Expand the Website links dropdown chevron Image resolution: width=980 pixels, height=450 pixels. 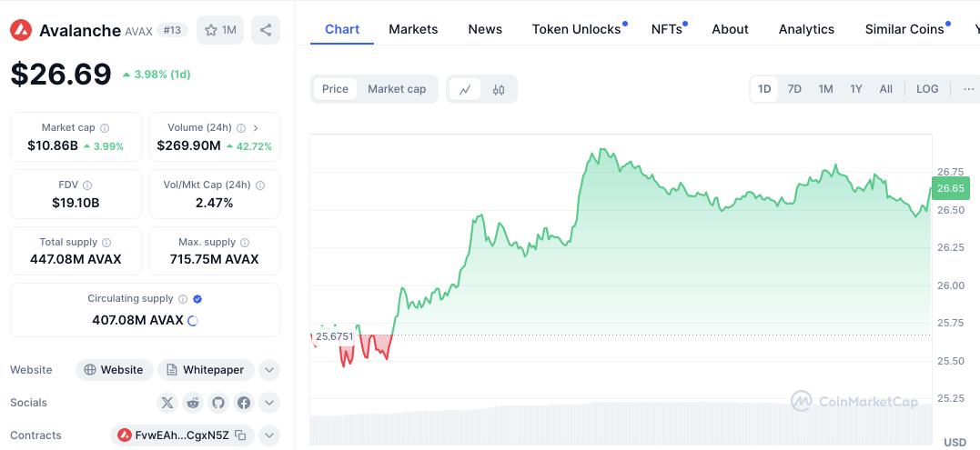(268, 370)
